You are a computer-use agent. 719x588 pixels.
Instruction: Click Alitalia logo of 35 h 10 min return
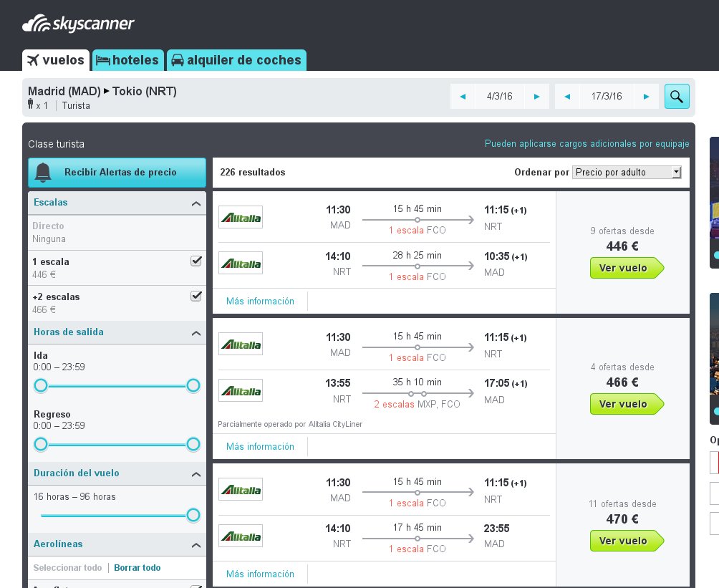241,390
